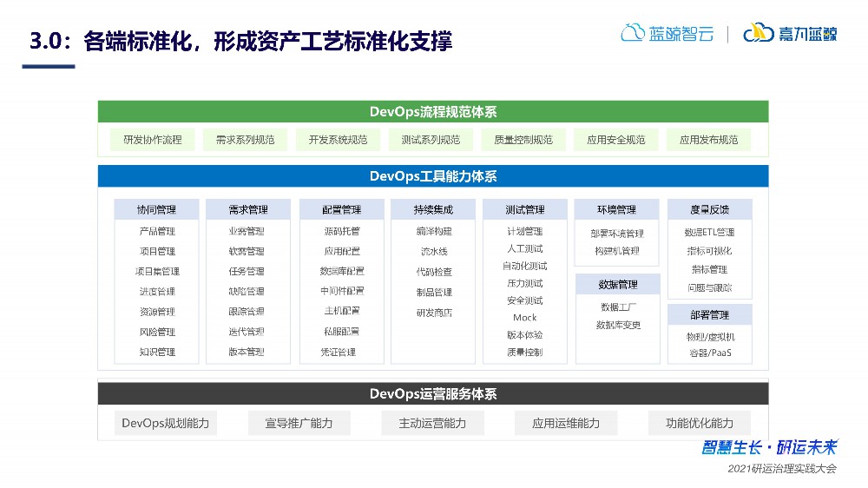
Task: Select the '数据工厂' entry
Action: tap(618, 307)
